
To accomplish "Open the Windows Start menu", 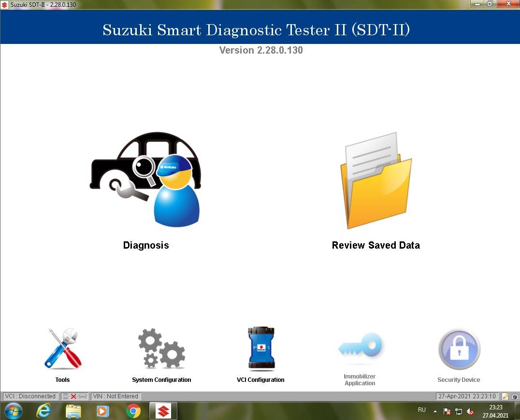I will [x=14, y=411].
